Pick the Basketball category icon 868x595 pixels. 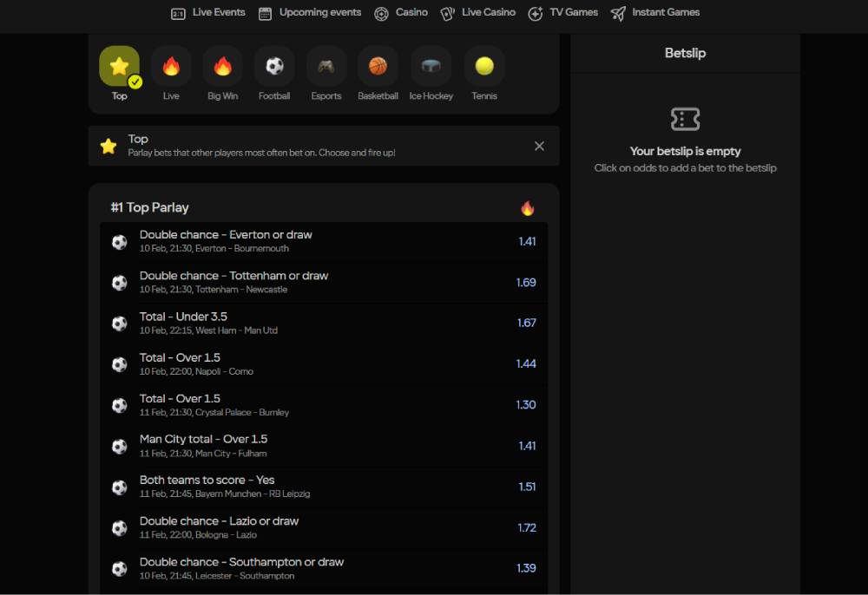point(378,67)
